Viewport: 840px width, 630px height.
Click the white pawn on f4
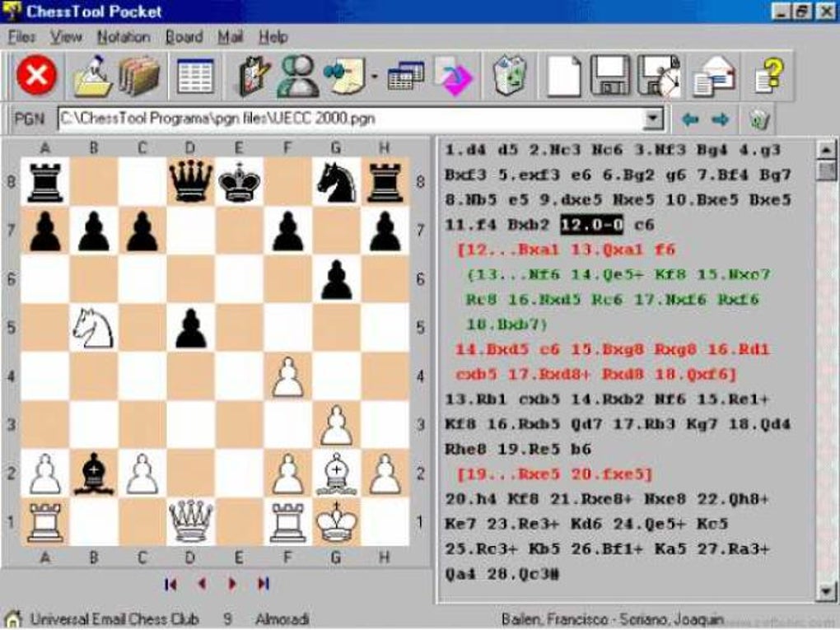click(287, 376)
